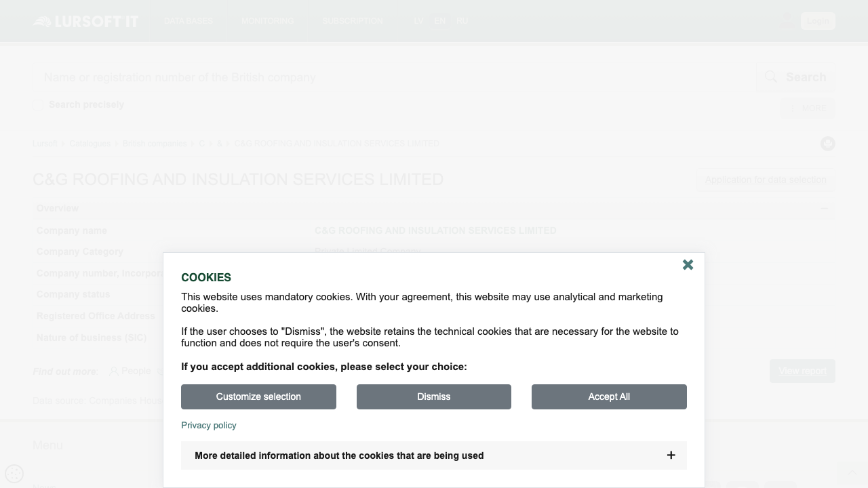Open the share icon beside the breadcrumb
Image resolution: width=868 pixels, height=488 pixels.
coord(827,143)
